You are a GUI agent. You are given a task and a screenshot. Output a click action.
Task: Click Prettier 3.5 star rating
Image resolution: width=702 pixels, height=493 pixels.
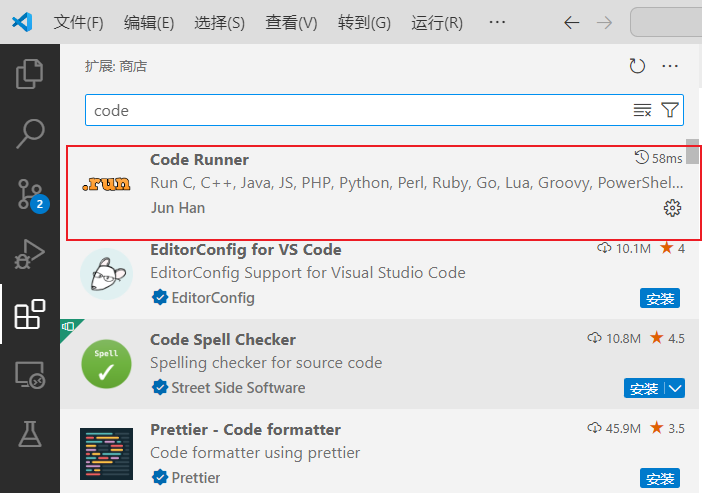click(x=667, y=428)
